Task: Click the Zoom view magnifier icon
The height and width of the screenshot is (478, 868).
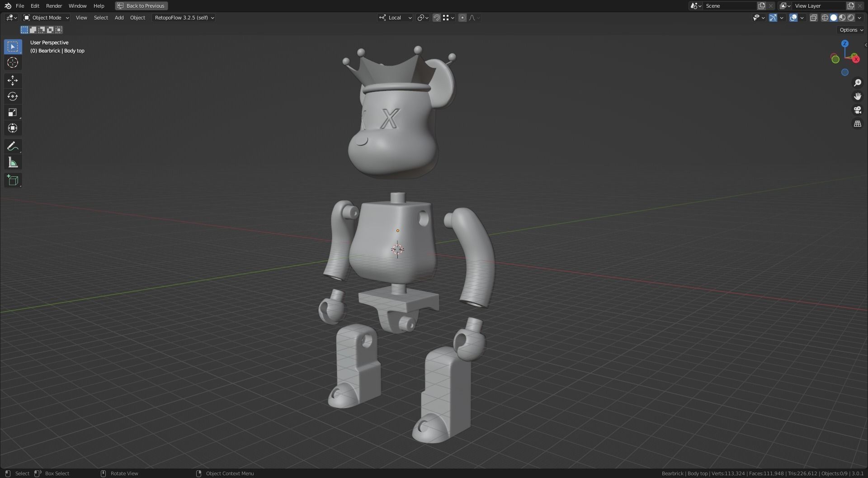Action: [857, 83]
